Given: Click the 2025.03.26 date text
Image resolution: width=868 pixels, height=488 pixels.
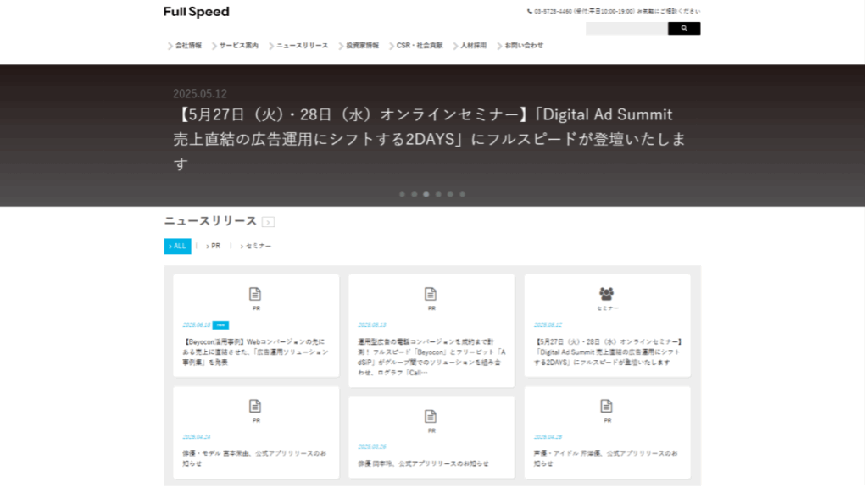Looking at the screenshot, I should click(372, 447).
